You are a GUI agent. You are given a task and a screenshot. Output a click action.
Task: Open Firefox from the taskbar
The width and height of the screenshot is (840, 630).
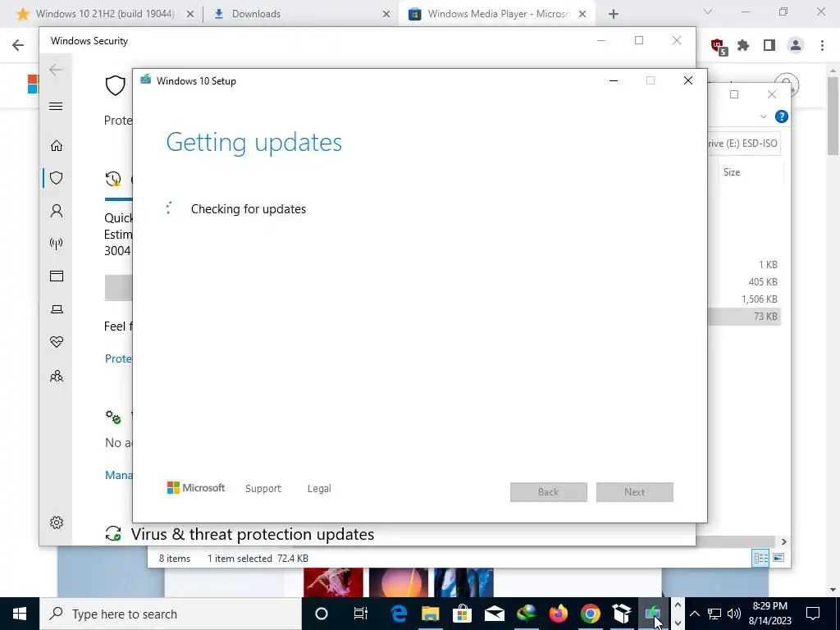coord(558,614)
